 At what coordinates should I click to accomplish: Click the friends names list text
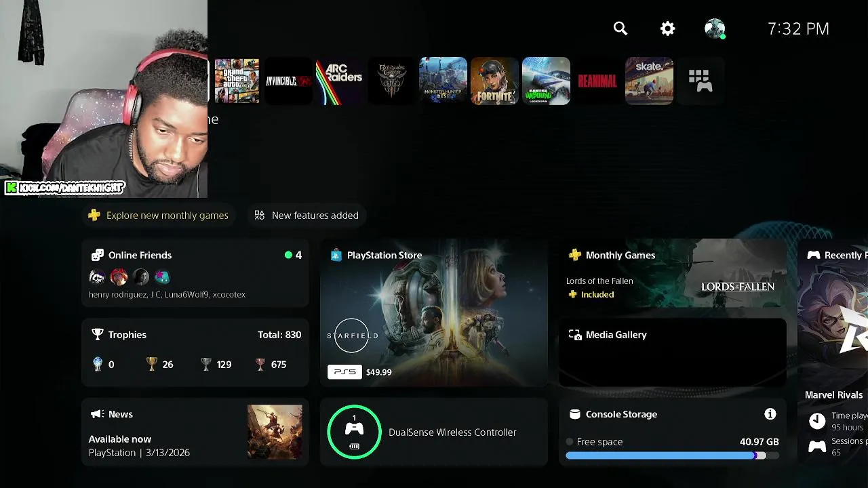click(167, 295)
